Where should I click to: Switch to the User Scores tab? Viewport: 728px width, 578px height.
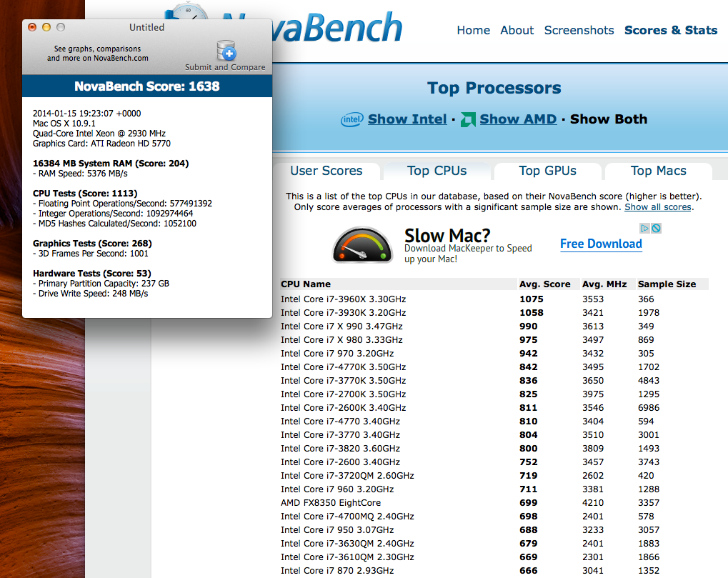coord(326,171)
